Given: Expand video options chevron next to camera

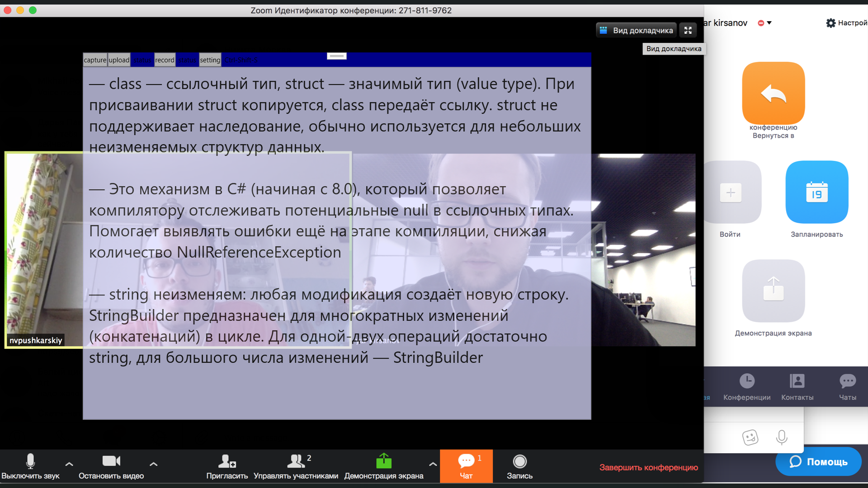Looking at the screenshot, I should pyautogui.click(x=153, y=464).
